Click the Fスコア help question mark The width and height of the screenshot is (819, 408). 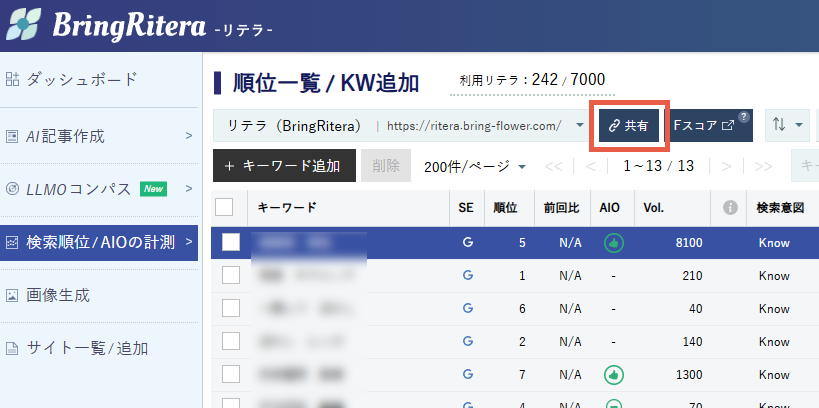[x=744, y=116]
